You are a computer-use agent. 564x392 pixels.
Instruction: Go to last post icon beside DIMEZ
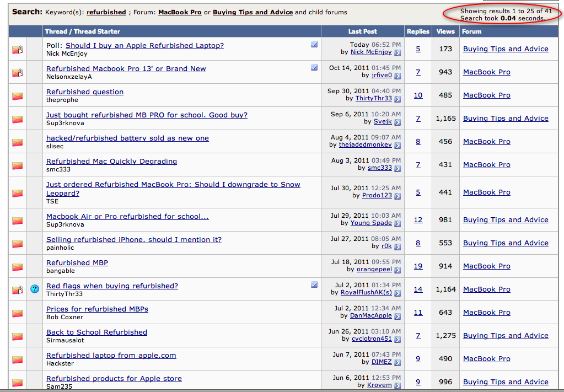click(x=398, y=363)
